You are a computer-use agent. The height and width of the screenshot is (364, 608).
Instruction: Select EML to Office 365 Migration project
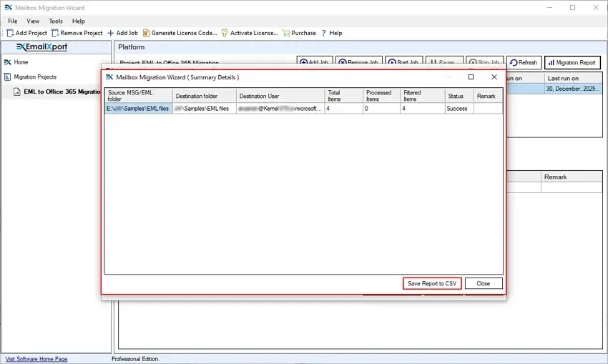point(62,92)
